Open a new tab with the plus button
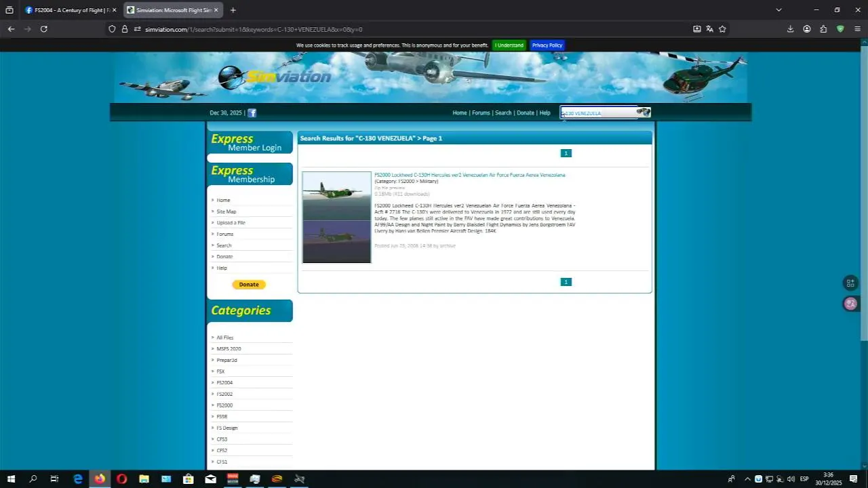Viewport: 868px width, 488px height. pyautogui.click(x=233, y=10)
